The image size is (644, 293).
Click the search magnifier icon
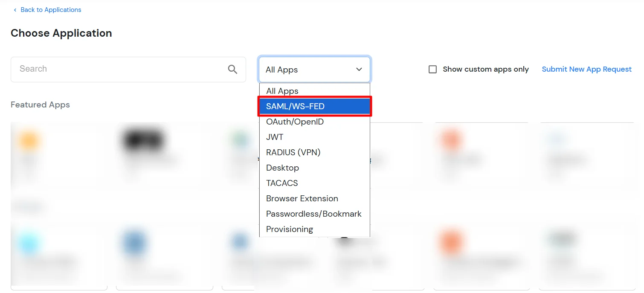point(233,69)
